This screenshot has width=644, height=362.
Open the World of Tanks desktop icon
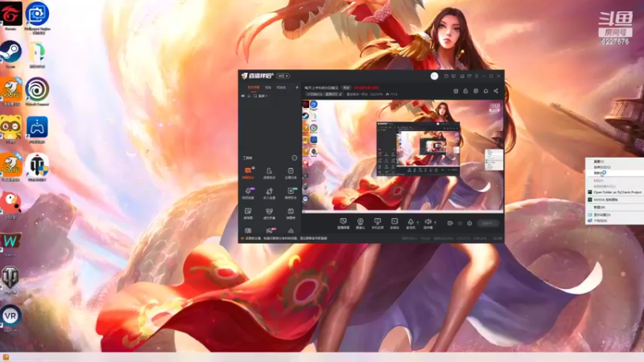click(10, 280)
